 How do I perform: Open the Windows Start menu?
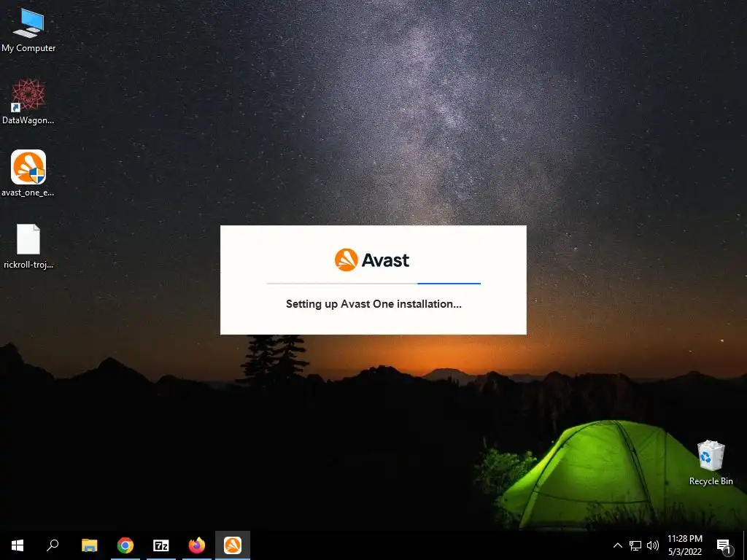pos(18,545)
